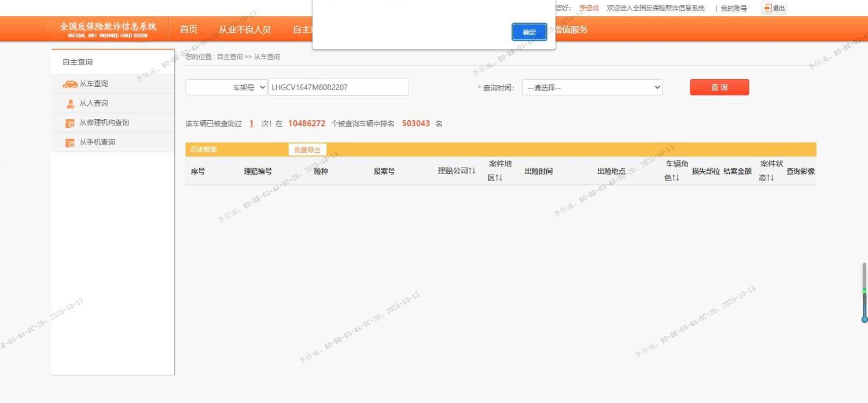868x403 pixels.
Task: Open 我的账号 link
Action: [733, 9]
